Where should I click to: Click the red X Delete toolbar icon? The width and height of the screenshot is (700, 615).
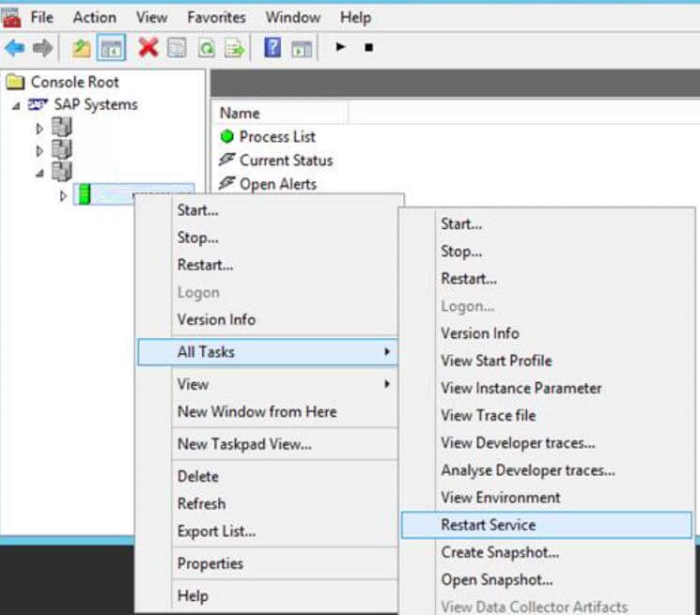pyautogui.click(x=148, y=47)
